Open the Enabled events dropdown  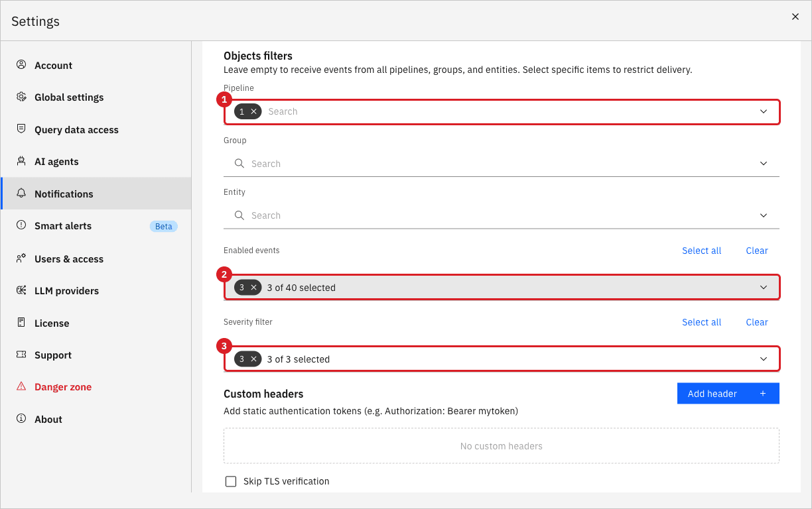pos(502,288)
